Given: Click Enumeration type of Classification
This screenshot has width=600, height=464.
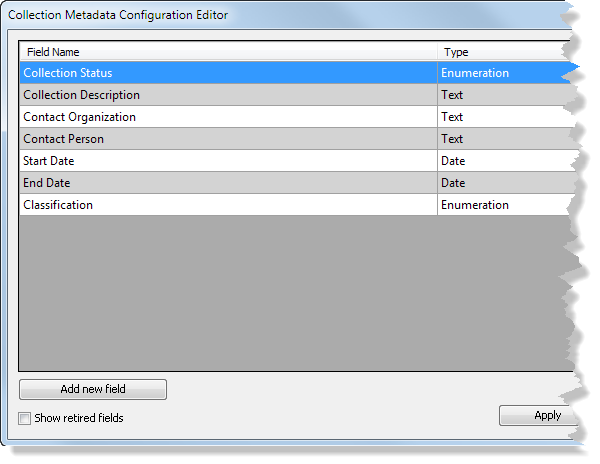Looking at the screenshot, I should [505, 205].
